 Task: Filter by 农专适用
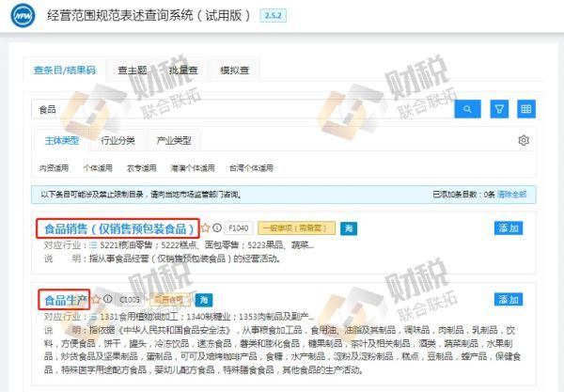coord(142,168)
